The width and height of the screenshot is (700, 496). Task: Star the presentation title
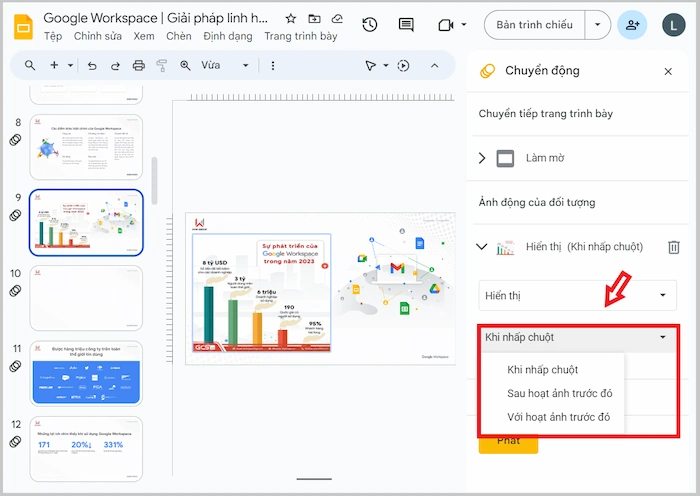click(x=291, y=18)
